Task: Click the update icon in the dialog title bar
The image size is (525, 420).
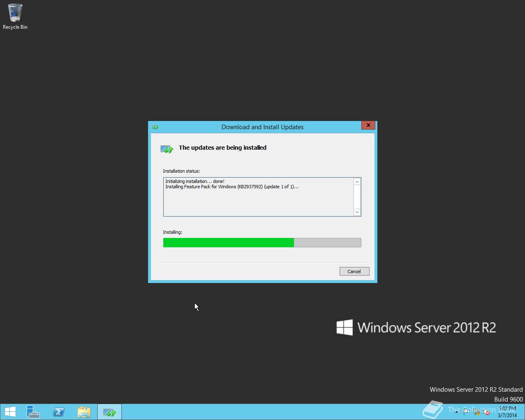Action: coord(155,127)
